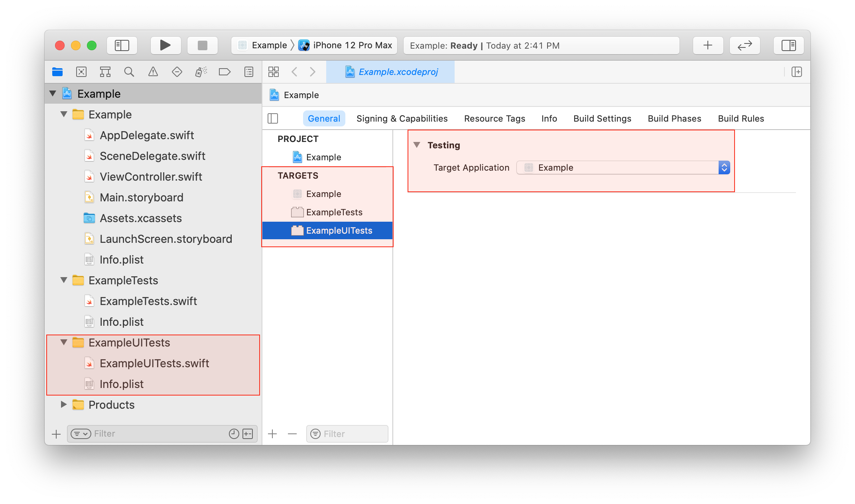Switch to Build Settings tab
The height and width of the screenshot is (504, 855).
click(x=602, y=118)
